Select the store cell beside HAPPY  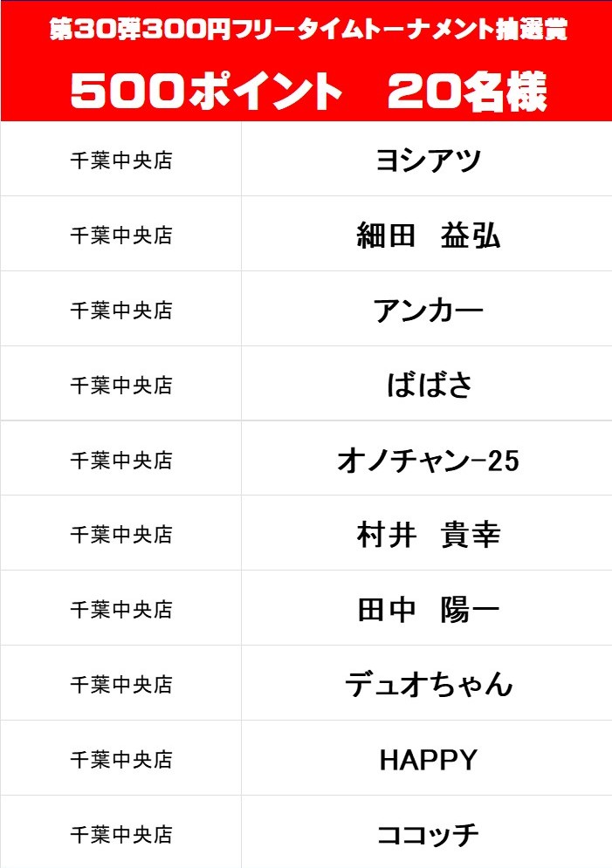coord(121,760)
